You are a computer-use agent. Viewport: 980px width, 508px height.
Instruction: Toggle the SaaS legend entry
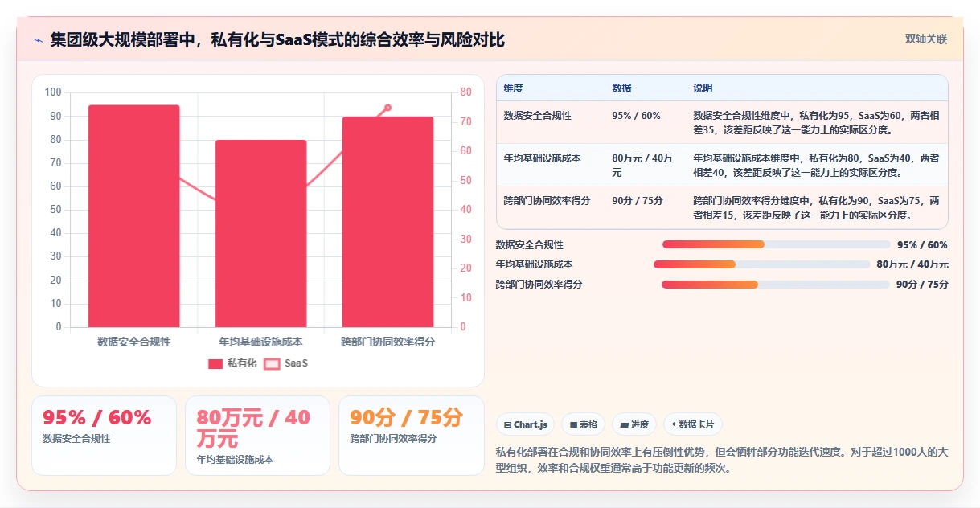[x=285, y=363]
